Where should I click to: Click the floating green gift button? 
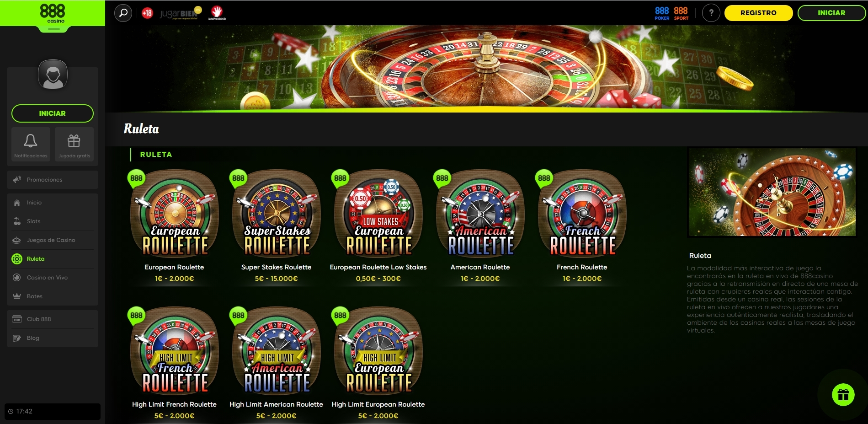coord(843,394)
